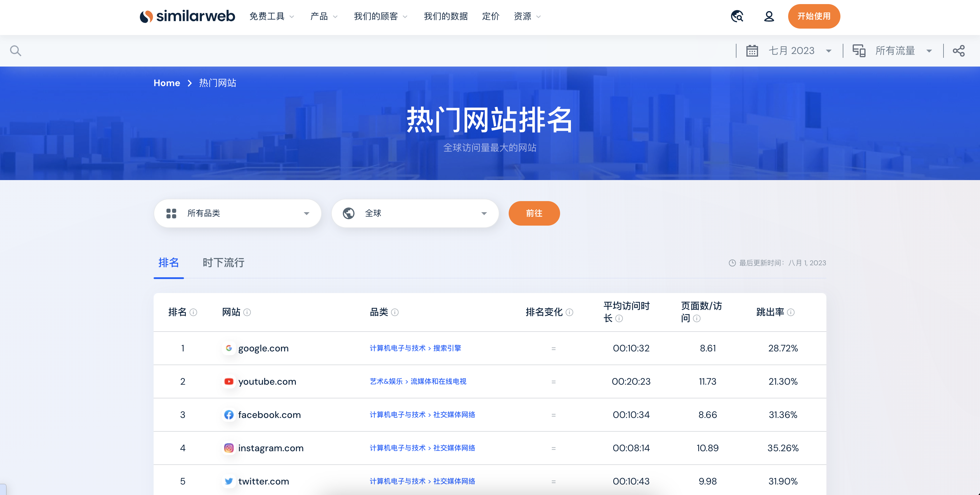The width and height of the screenshot is (980, 495).
Task: Click info icon next to 排名 header
Action: (x=193, y=312)
